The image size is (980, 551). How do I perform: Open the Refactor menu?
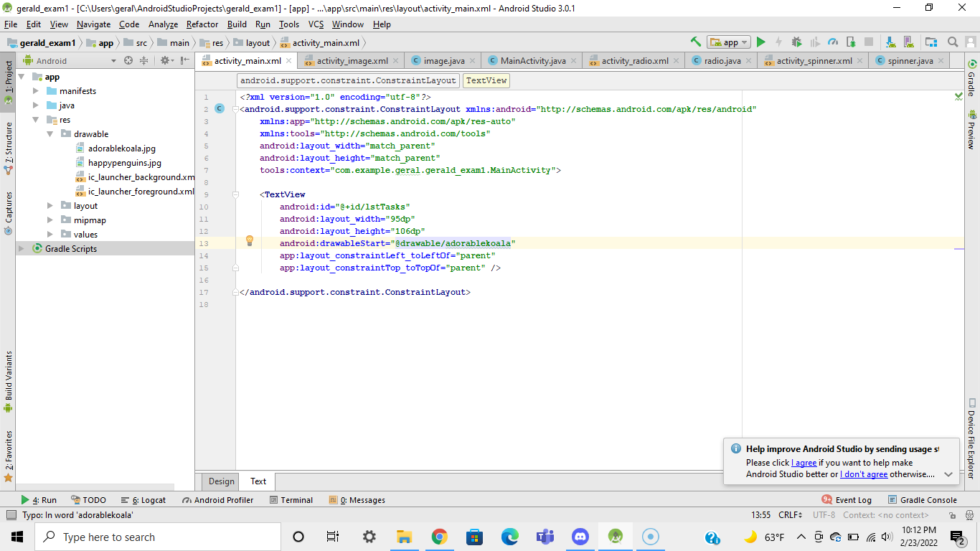[202, 24]
